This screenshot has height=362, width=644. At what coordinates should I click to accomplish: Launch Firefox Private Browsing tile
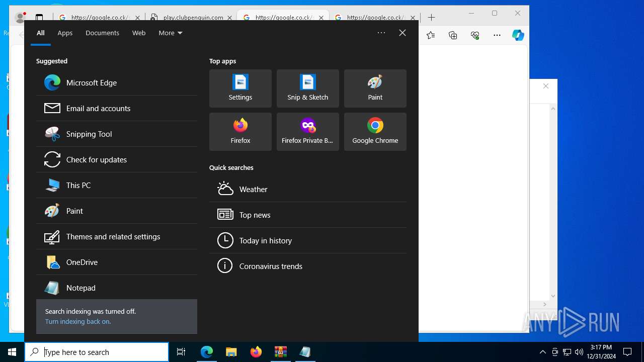click(308, 132)
